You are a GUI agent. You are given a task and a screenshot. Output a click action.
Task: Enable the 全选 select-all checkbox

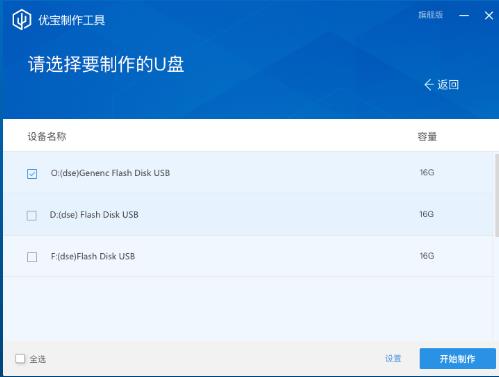[x=20, y=359]
